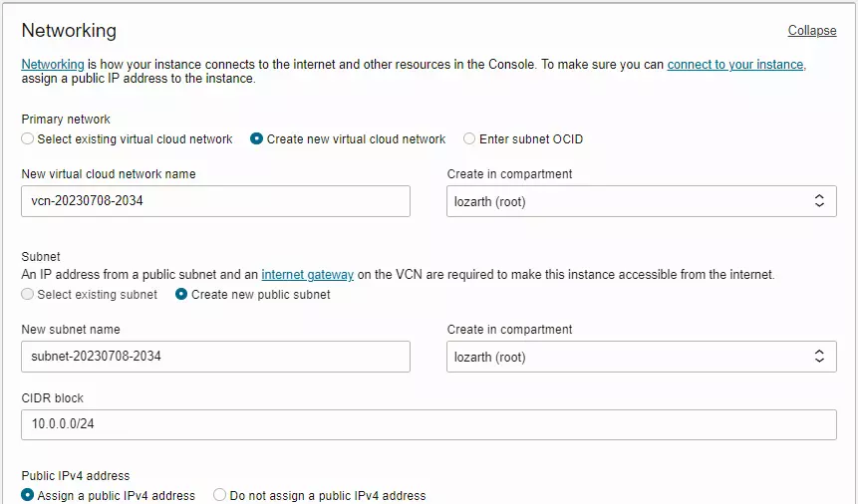858x504 pixels.
Task: Follow the 'connect to your instance' link
Action: click(x=734, y=65)
